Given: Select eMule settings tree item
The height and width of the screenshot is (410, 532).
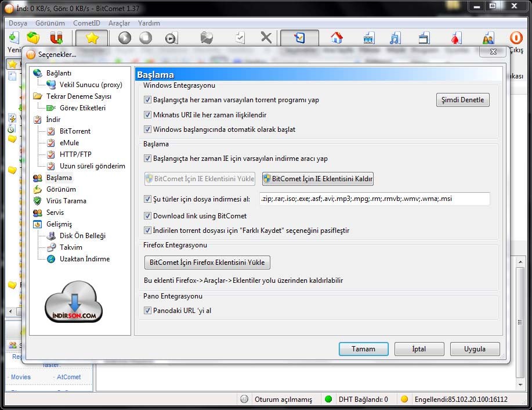Looking at the screenshot, I should pyautogui.click(x=69, y=143).
